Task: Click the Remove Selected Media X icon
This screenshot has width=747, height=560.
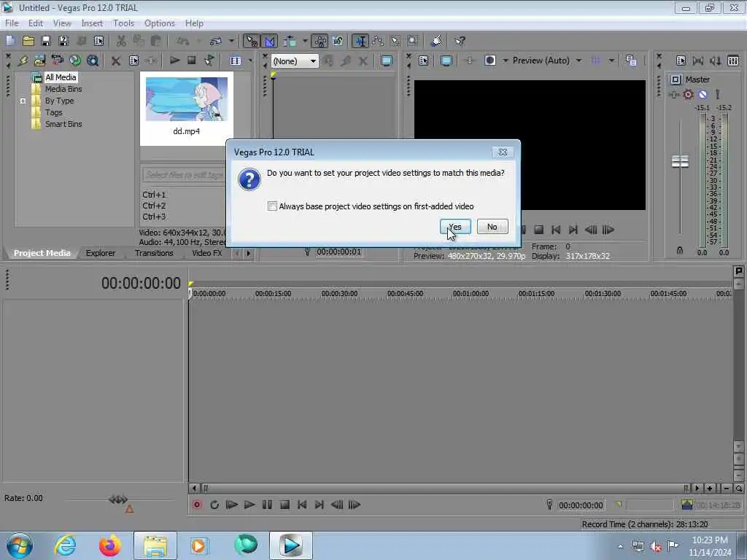Action: point(116,61)
